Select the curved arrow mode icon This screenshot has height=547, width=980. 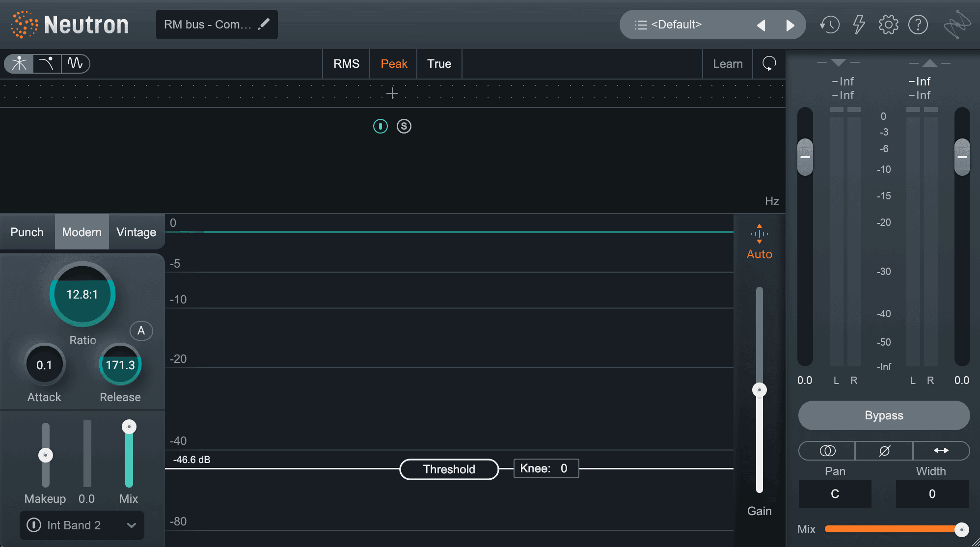[x=47, y=63]
